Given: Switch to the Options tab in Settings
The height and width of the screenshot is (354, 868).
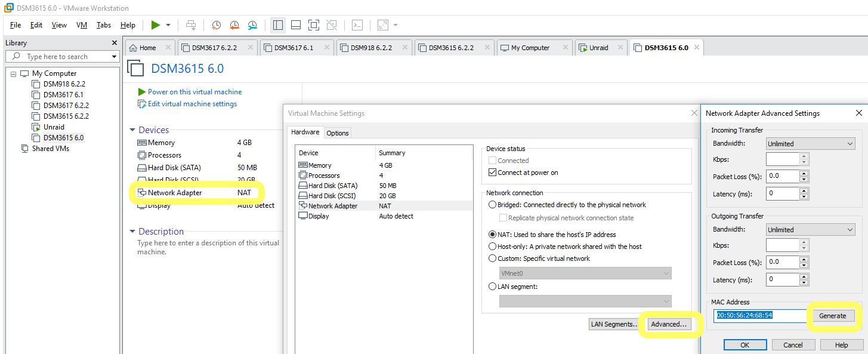Looking at the screenshot, I should [x=338, y=133].
